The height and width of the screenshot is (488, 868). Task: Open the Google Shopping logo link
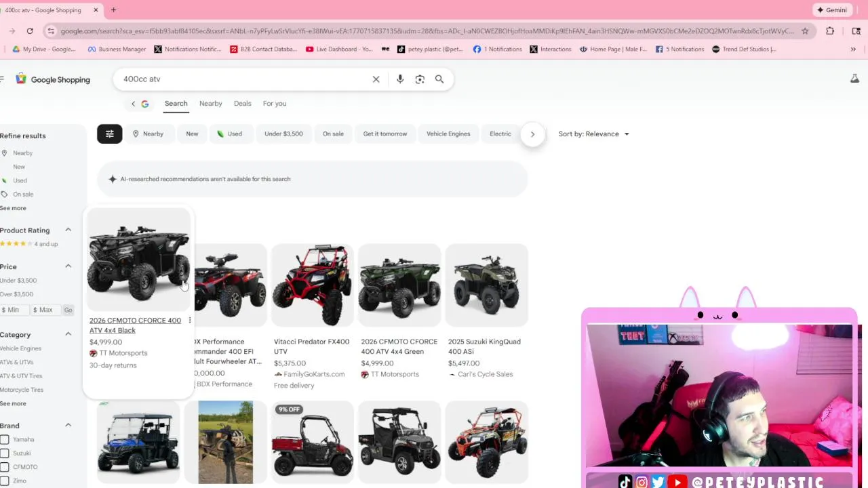53,79
